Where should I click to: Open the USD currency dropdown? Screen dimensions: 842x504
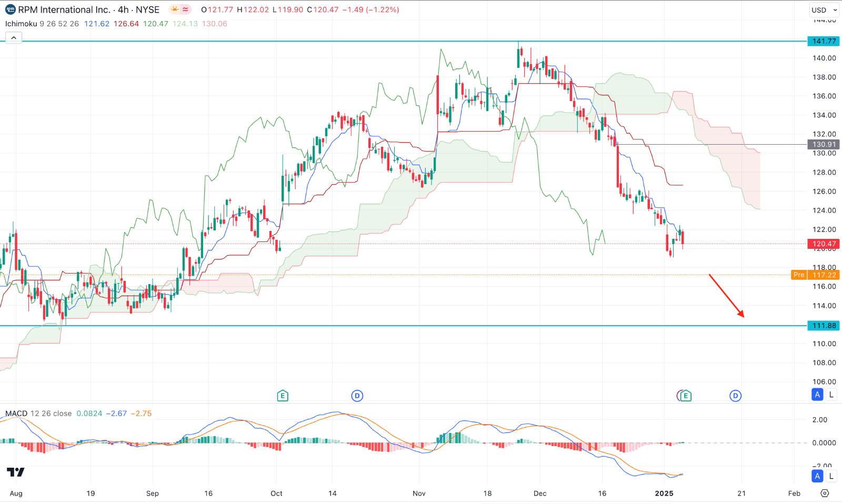[824, 9]
